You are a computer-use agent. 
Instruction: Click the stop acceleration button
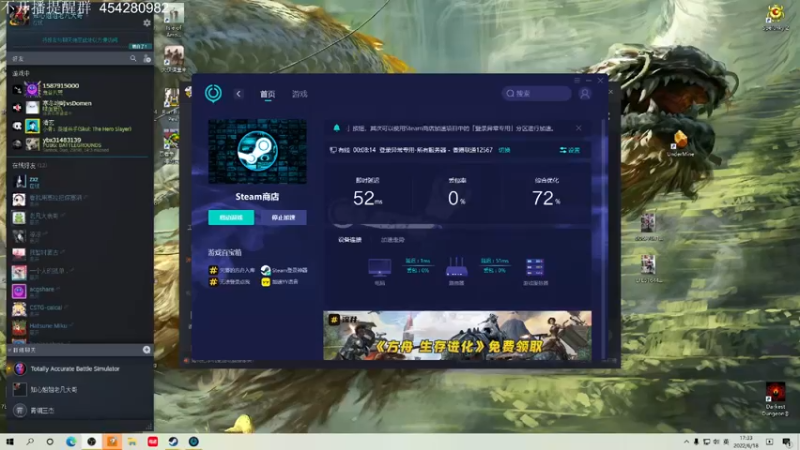click(x=284, y=217)
